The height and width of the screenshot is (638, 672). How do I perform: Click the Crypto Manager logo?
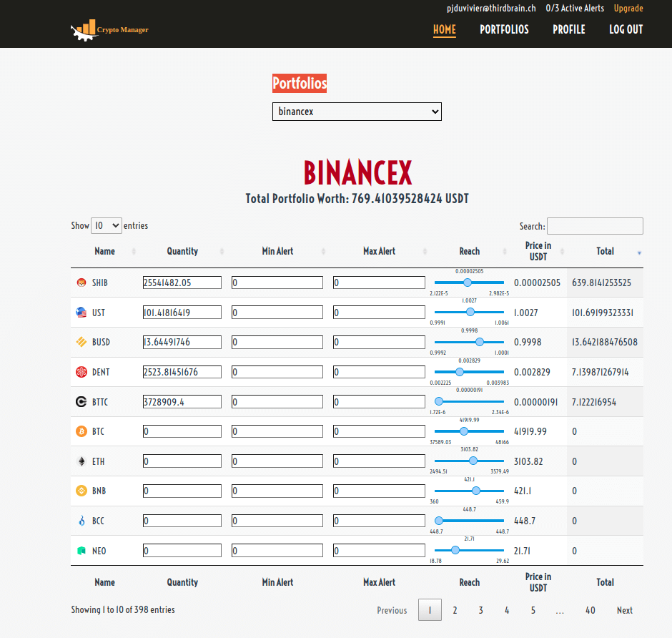(x=109, y=29)
